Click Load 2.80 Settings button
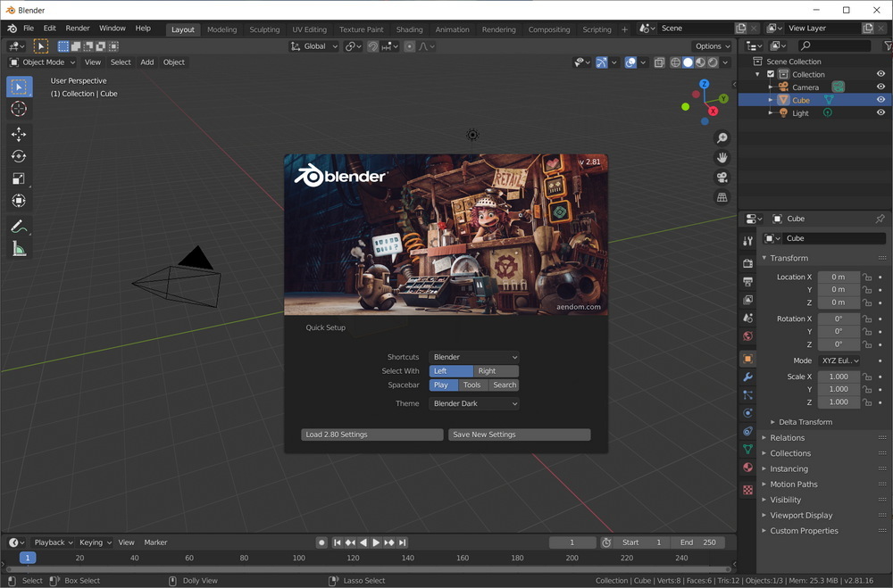The height and width of the screenshot is (588, 893). click(x=371, y=435)
